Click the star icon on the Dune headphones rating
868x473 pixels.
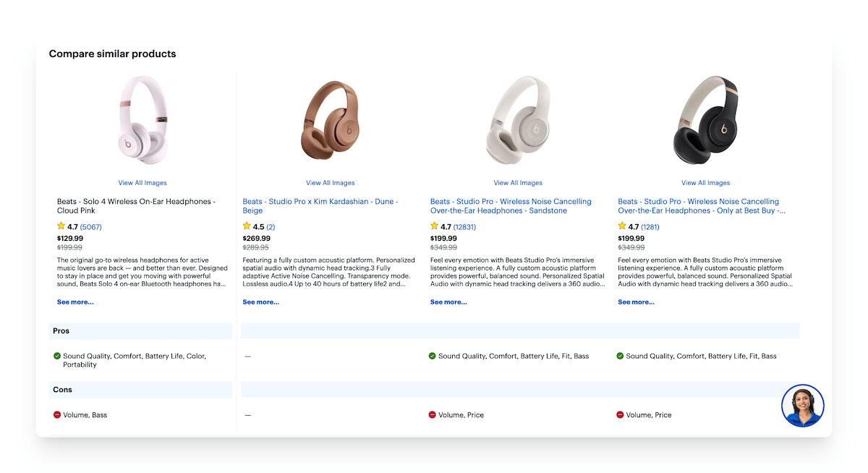tap(246, 226)
